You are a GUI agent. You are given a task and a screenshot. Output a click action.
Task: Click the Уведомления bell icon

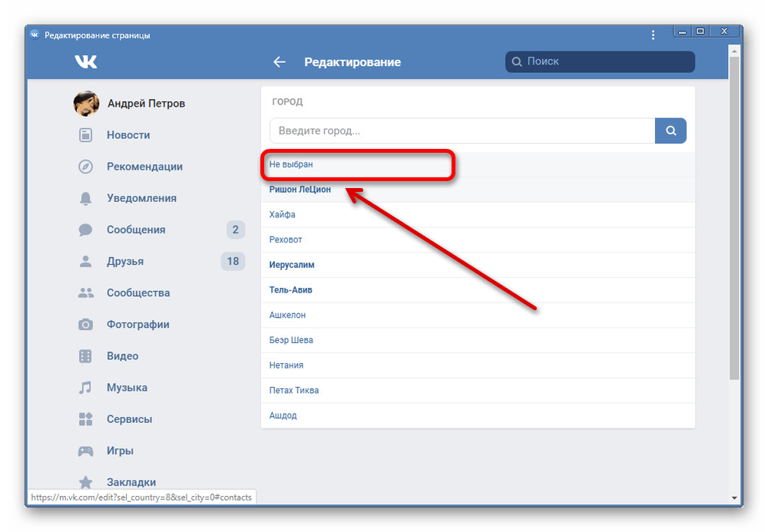(86, 198)
